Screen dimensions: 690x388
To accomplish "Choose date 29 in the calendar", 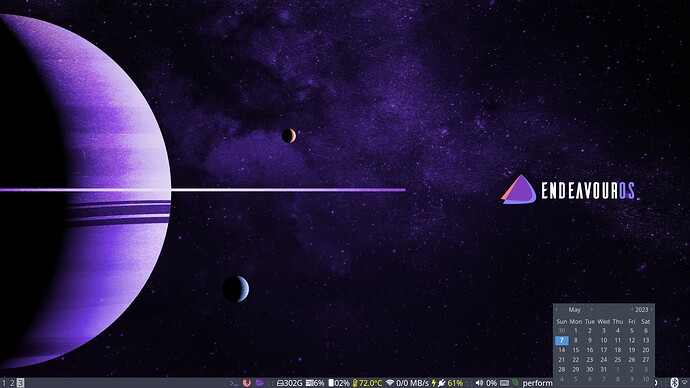I will pos(576,369).
